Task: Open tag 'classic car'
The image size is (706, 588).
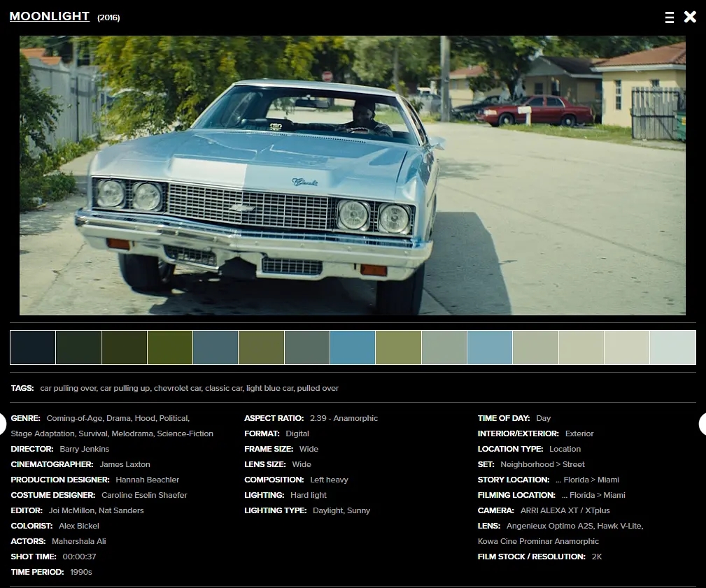Action: point(223,388)
